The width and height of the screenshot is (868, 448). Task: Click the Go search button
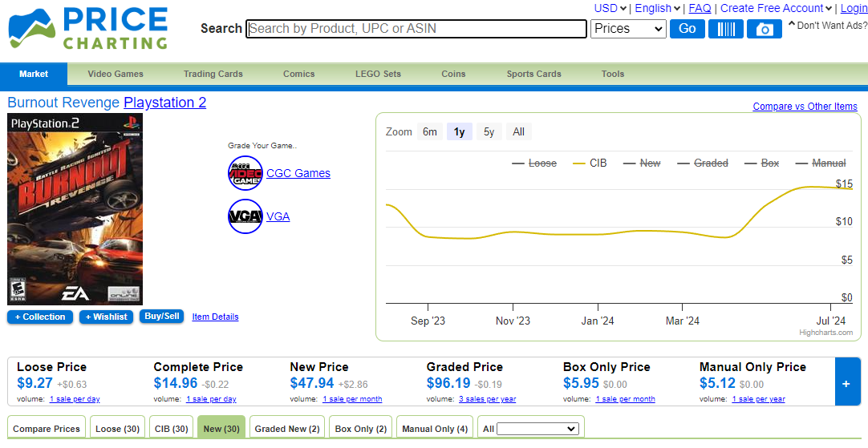click(x=687, y=29)
